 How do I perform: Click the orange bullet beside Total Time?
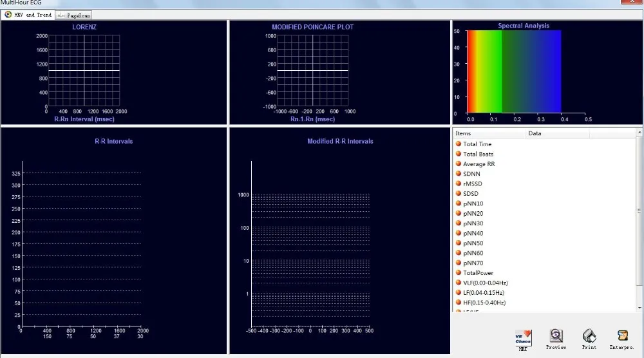[459, 144]
